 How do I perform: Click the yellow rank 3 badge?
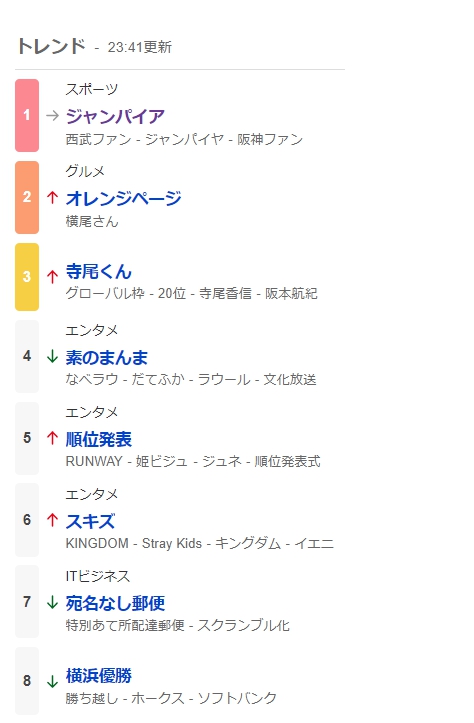point(27,277)
